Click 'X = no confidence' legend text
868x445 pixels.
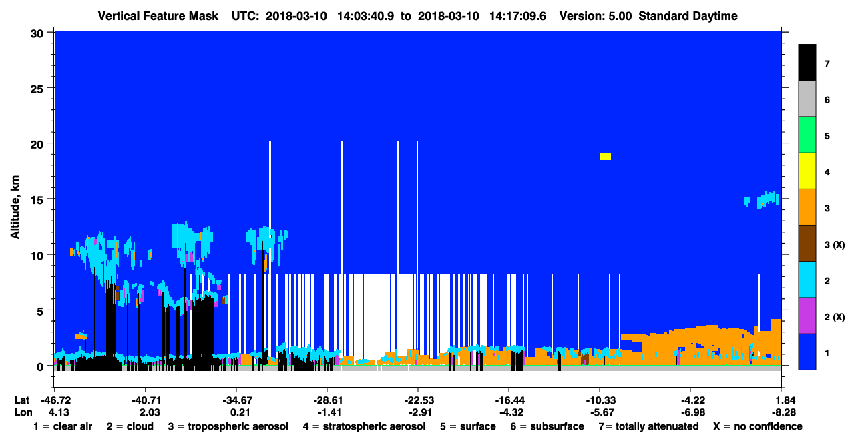(757, 426)
